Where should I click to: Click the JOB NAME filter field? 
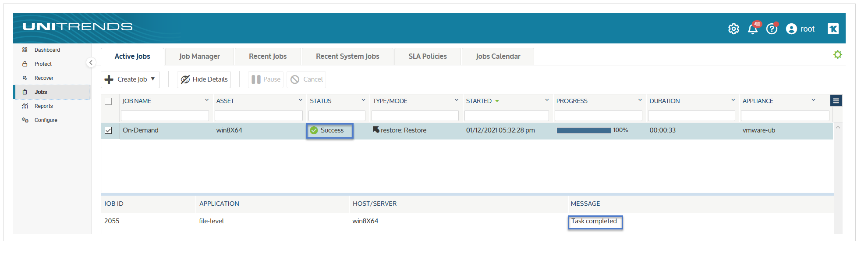(165, 115)
